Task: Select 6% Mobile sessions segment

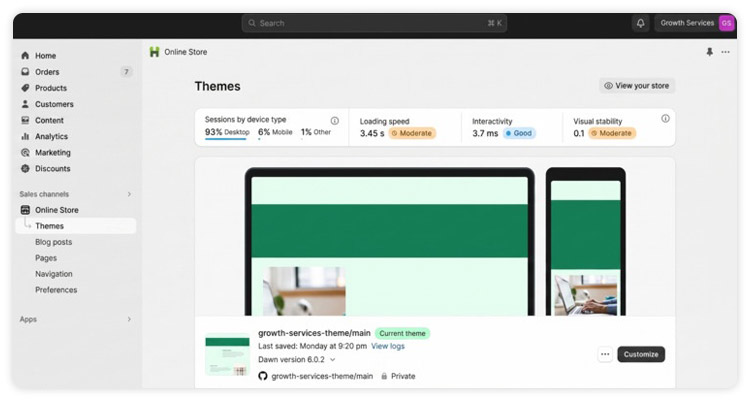Action: [x=275, y=132]
